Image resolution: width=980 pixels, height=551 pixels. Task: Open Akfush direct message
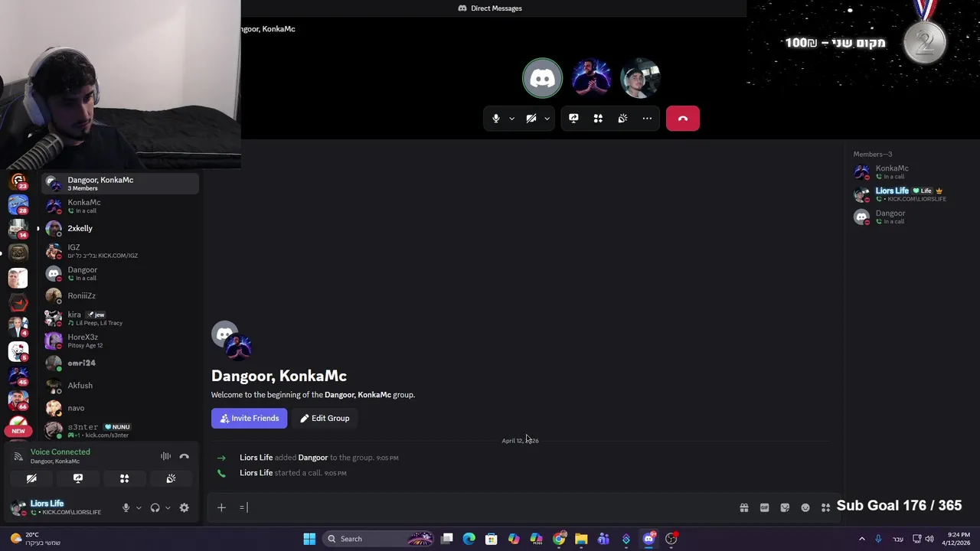click(120, 386)
